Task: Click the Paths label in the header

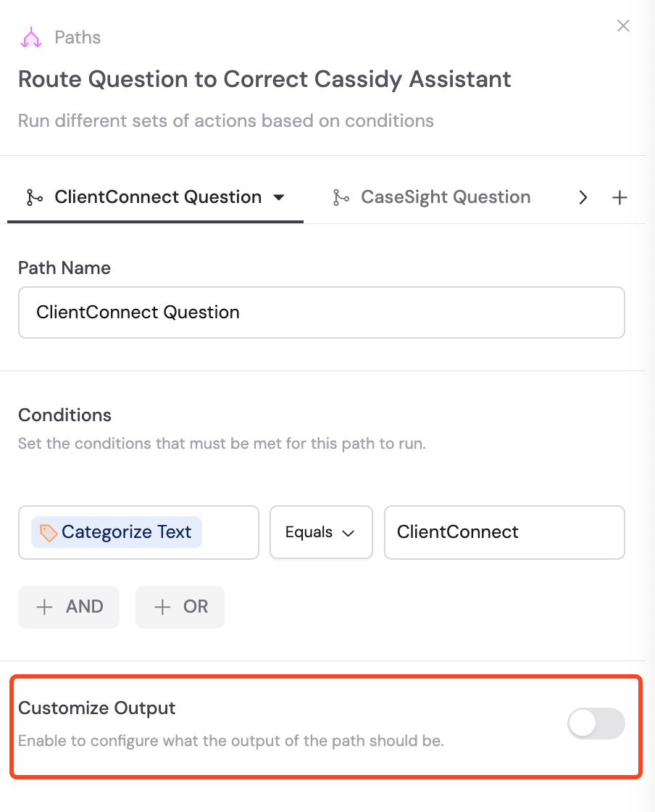Action: pyautogui.click(x=78, y=37)
